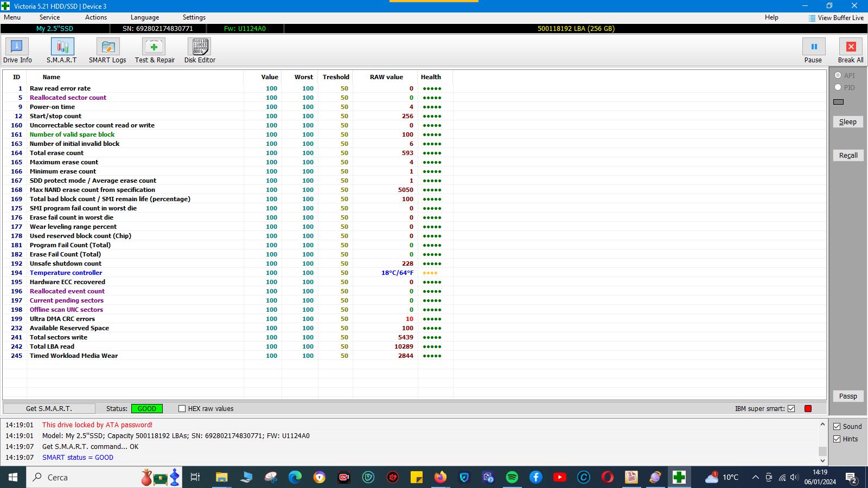Click the green GOOD status indicator

[x=146, y=409]
